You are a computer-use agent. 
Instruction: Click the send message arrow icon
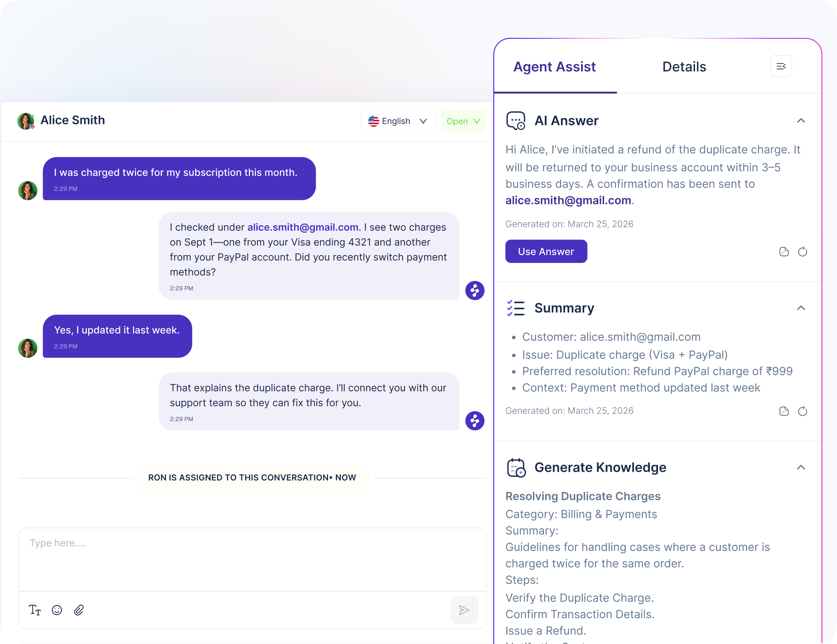[x=464, y=610]
